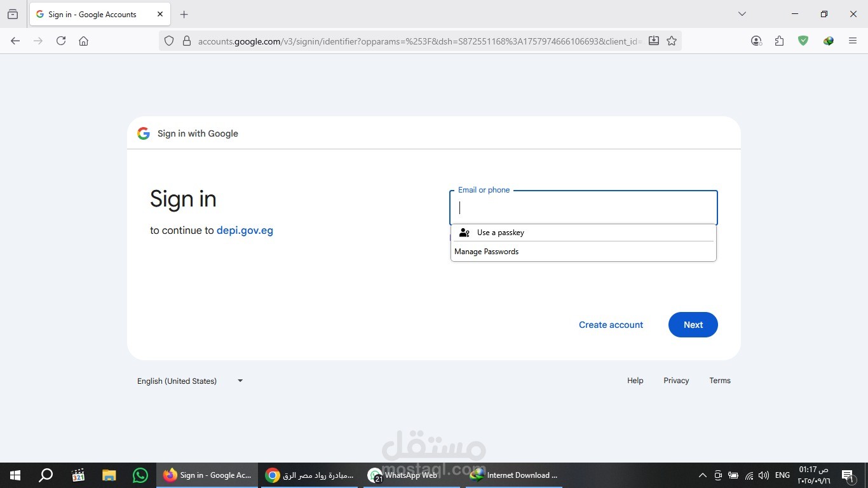868x488 pixels.
Task: Open the Terms link
Action: click(x=720, y=381)
